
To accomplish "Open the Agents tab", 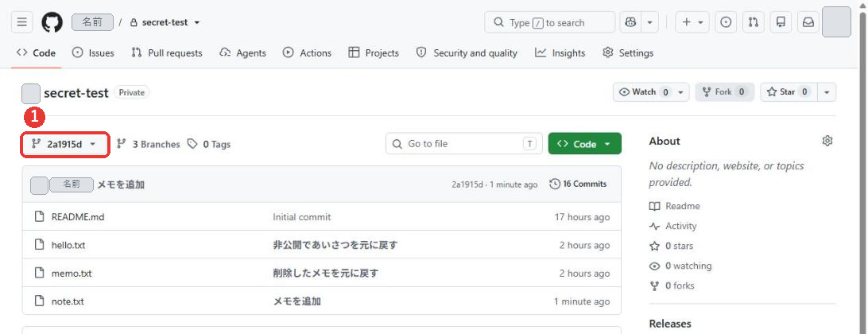I will (x=242, y=53).
